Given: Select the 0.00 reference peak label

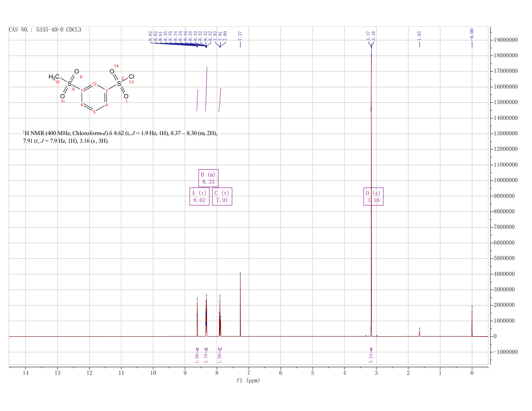Looking at the screenshot, I should [472, 34].
